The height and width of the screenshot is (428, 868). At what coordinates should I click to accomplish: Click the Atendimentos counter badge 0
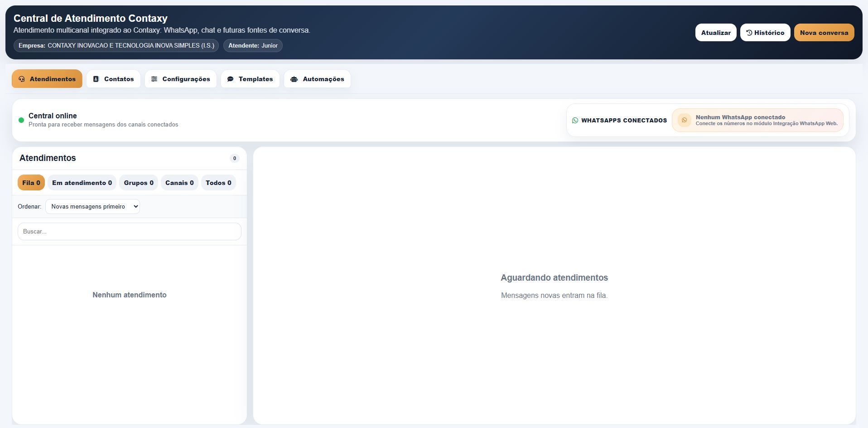234,158
